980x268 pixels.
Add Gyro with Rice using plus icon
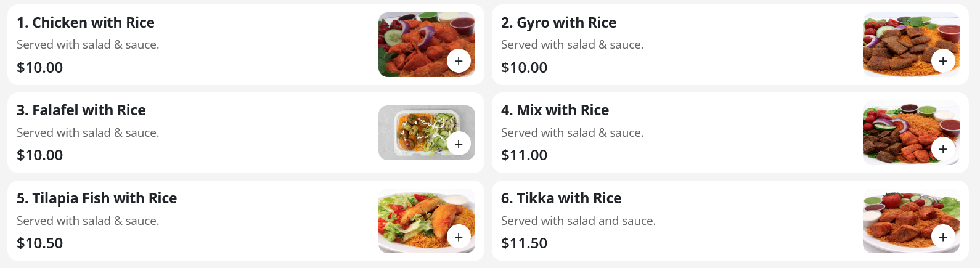[x=943, y=61]
